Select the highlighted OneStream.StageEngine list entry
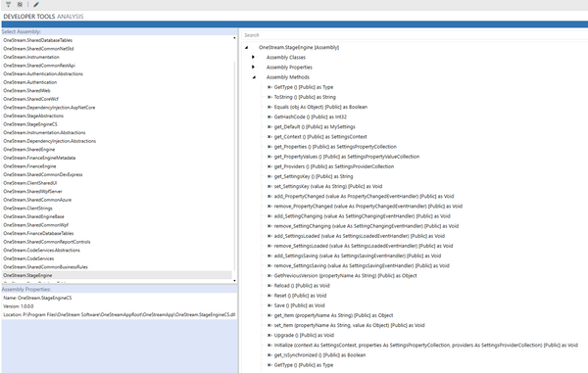 pyautogui.click(x=117, y=275)
